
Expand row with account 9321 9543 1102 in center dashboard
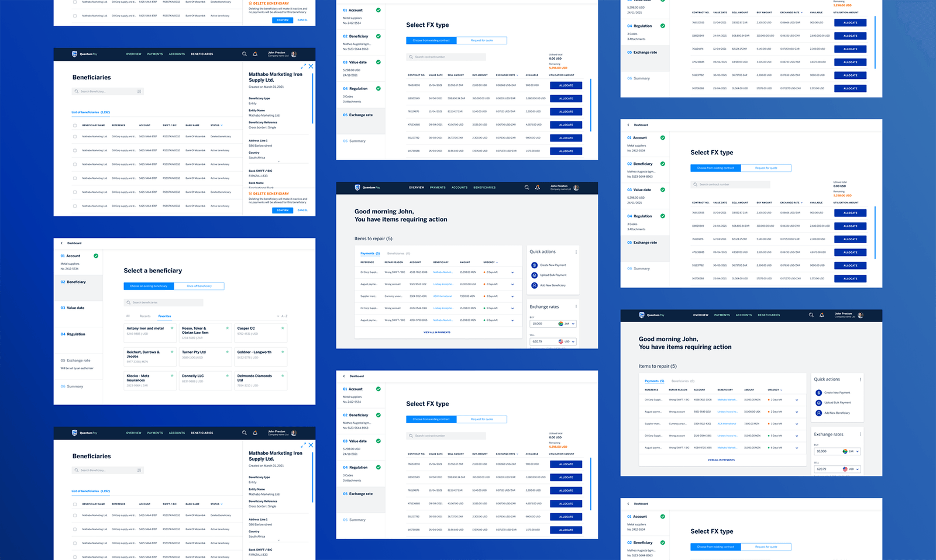pyautogui.click(x=512, y=284)
